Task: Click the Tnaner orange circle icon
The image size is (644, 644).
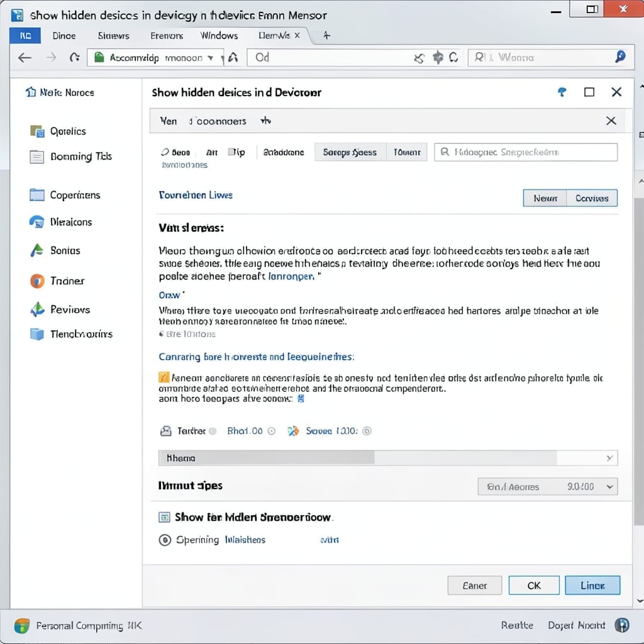Action: coord(37,281)
